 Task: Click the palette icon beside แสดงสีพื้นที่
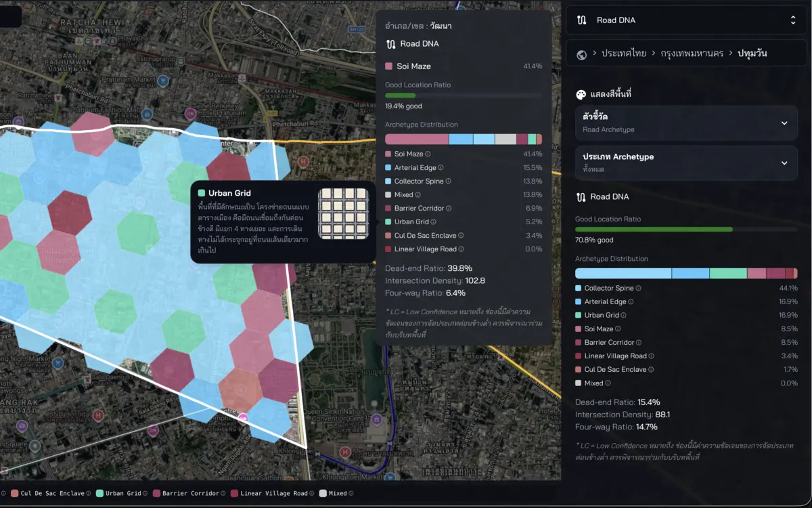(581, 95)
